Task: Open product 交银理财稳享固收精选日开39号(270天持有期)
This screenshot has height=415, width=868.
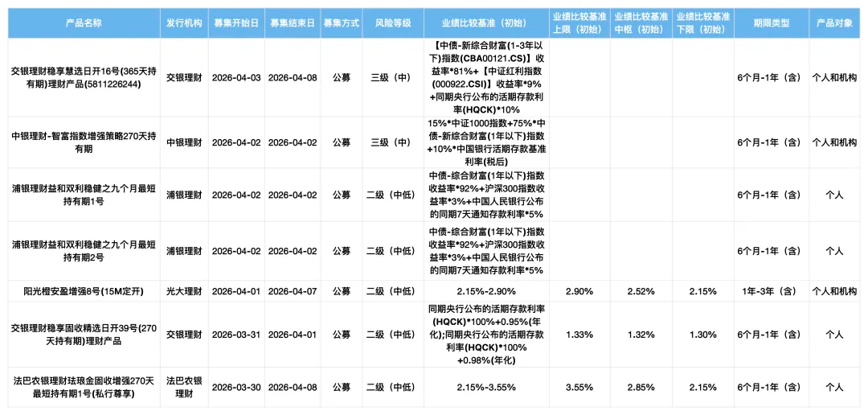Action: (x=84, y=335)
